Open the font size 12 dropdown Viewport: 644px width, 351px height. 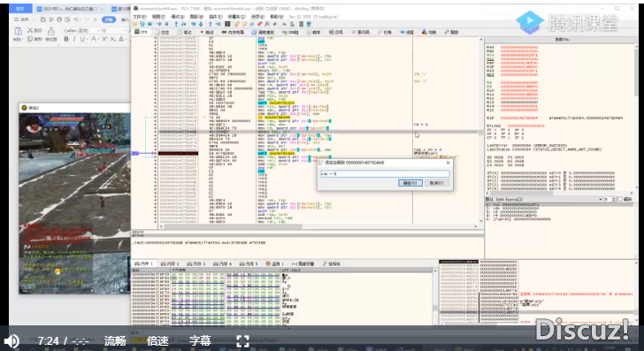click(113, 30)
